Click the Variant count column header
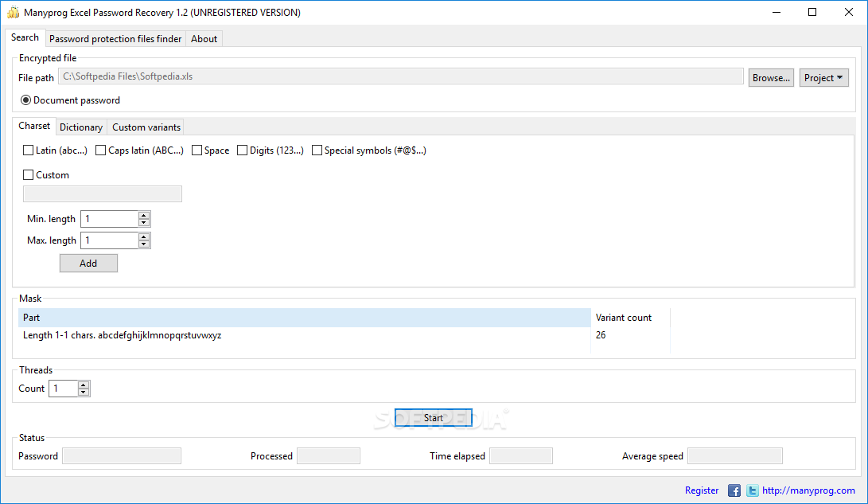 [x=631, y=318]
